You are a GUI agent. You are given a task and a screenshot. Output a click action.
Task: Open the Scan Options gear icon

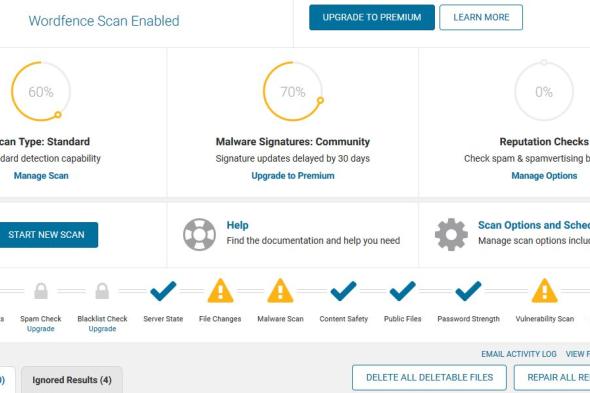[x=451, y=234]
